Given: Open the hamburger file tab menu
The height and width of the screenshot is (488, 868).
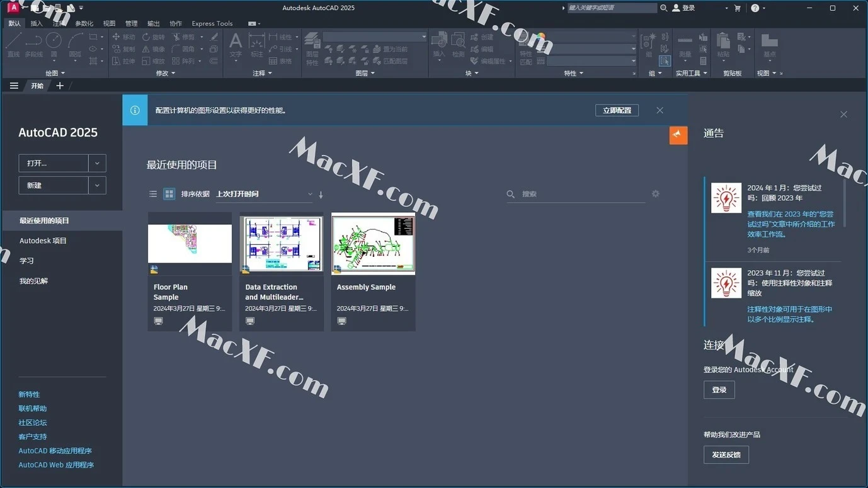Looking at the screenshot, I should tap(14, 86).
